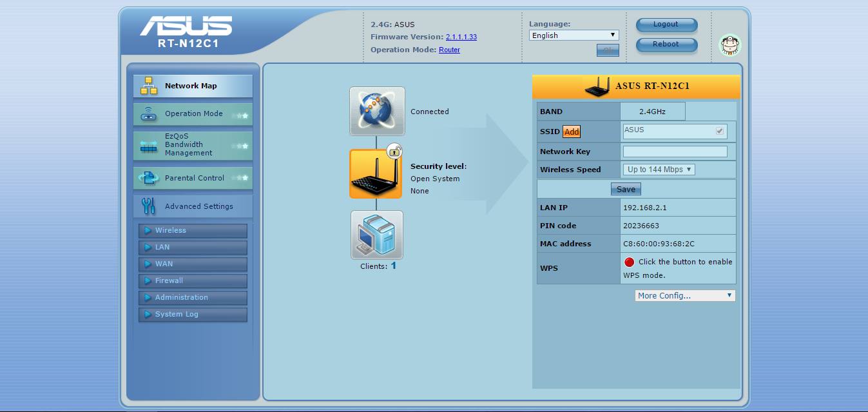Viewport: 868px width, 412px height.
Task: Click the WAN arrow icon
Action: click(148, 264)
